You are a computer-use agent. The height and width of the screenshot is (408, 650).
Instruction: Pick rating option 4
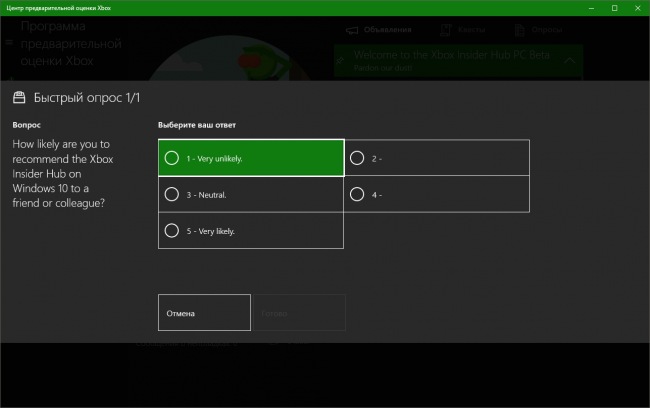(x=437, y=194)
